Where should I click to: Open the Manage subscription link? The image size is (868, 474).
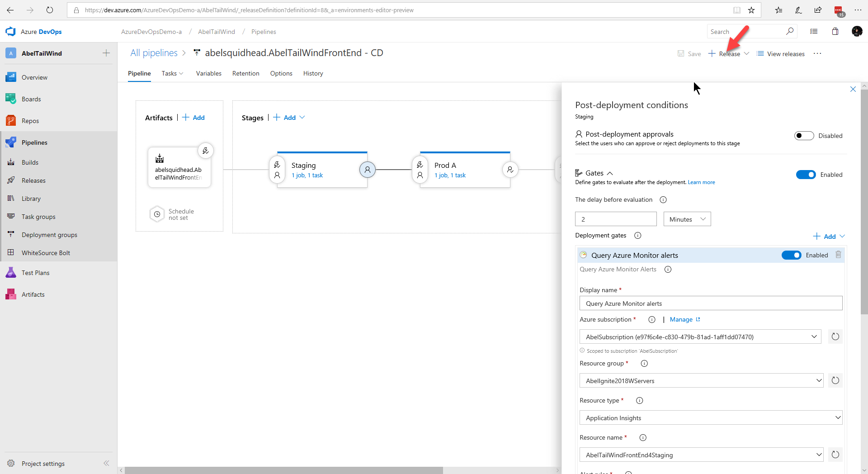tap(685, 319)
